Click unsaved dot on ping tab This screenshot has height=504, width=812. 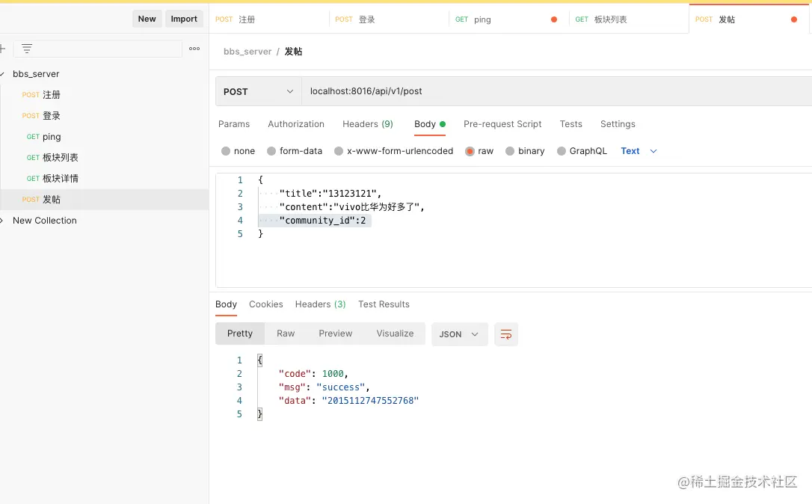tap(554, 19)
